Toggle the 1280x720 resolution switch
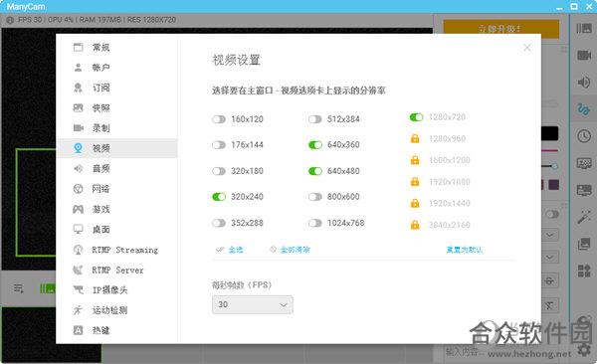This screenshot has width=597, height=364. (416, 117)
